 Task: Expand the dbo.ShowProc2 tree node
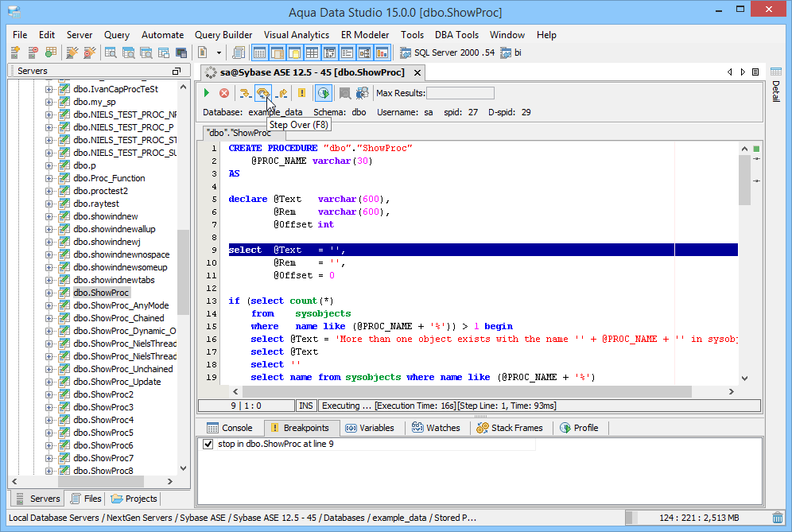click(x=49, y=394)
